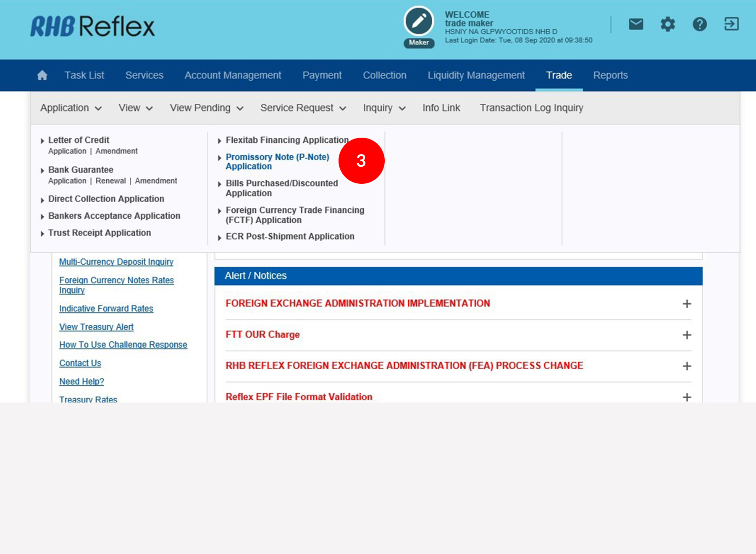Click the Maker pencil profile icon

[x=419, y=21]
